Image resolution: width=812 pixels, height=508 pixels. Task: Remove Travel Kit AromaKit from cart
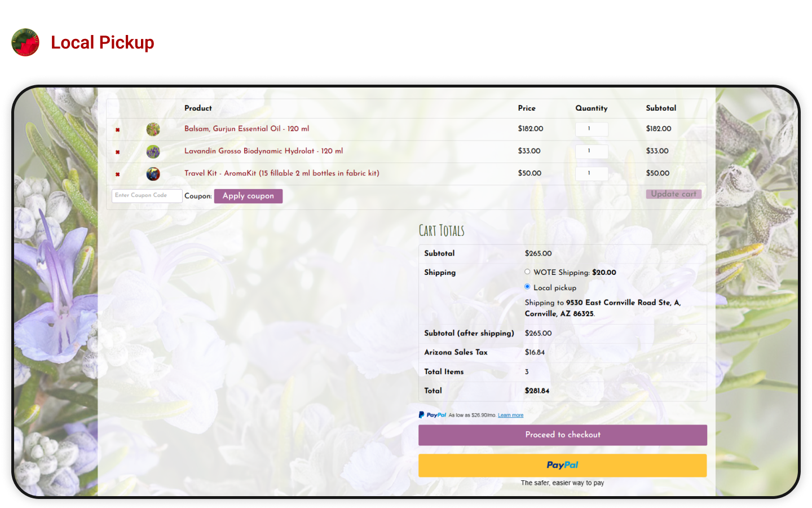[117, 174]
